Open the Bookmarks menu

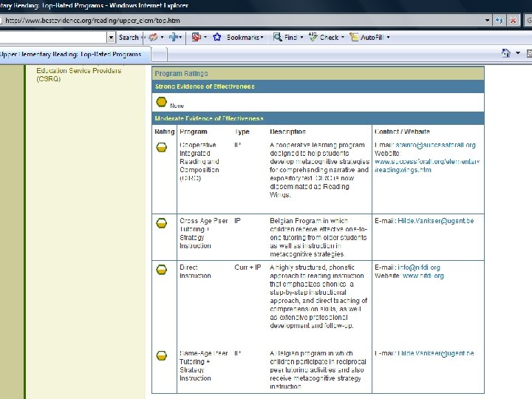(245, 38)
